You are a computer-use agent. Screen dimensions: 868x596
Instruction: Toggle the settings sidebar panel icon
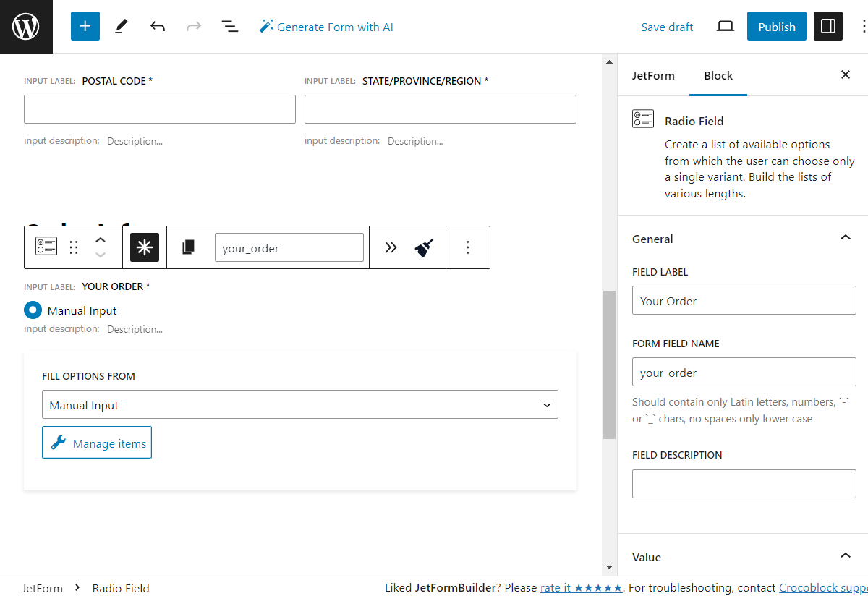click(827, 26)
